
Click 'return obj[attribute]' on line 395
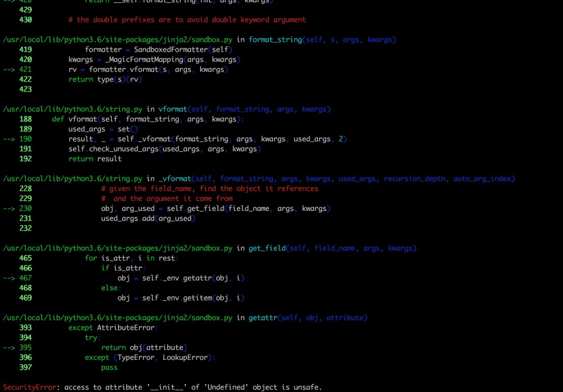point(144,348)
